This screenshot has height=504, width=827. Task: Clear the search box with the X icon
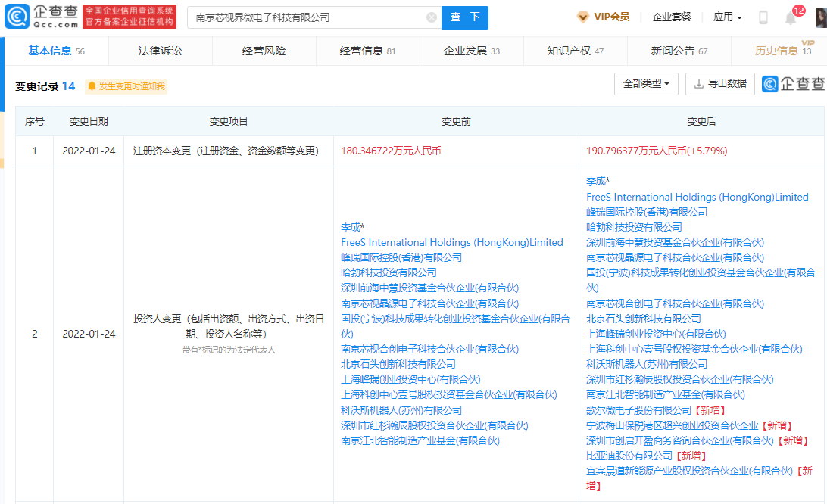pos(432,17)
